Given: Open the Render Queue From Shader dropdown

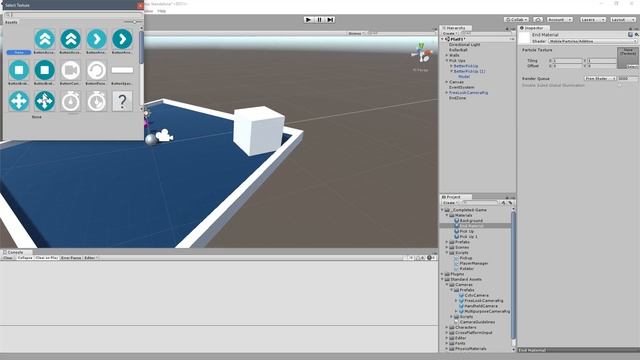Looking at the screenshot, I should click(x=600, y=78).
